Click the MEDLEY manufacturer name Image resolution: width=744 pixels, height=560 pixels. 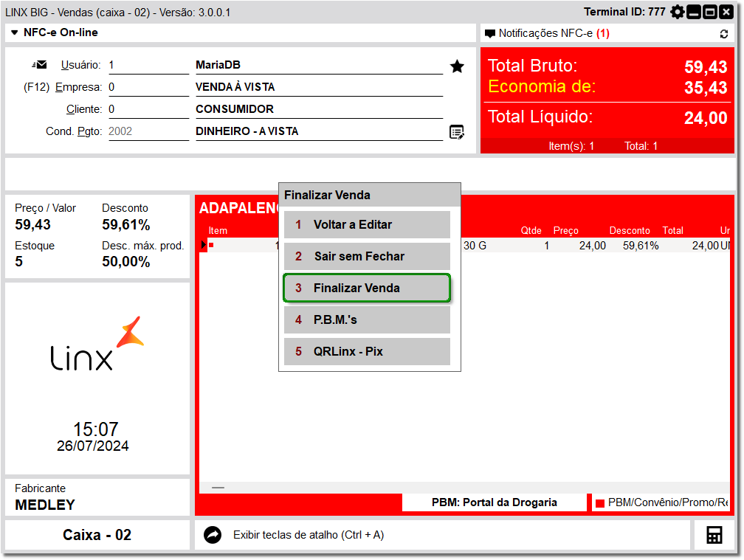point(45,505)
